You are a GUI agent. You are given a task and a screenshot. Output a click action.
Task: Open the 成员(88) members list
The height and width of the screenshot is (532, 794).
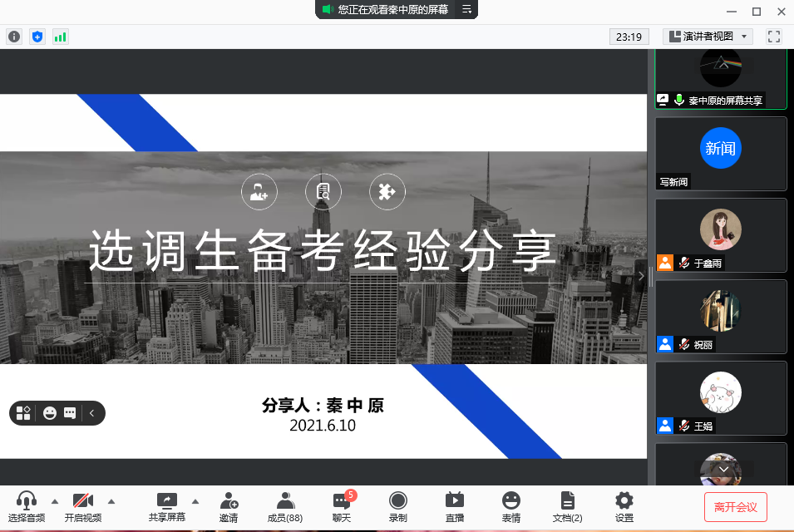(285, 507)
